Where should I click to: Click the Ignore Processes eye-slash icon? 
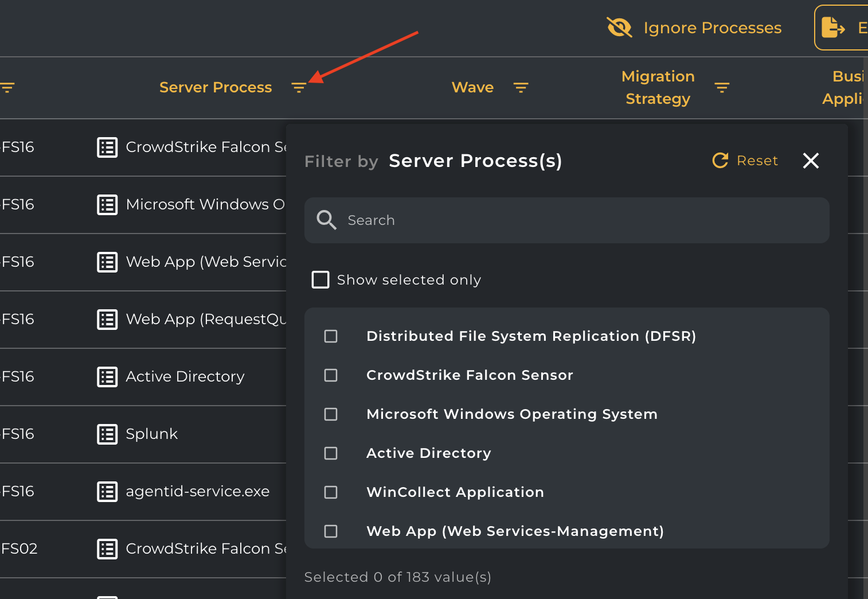(619, 28)
